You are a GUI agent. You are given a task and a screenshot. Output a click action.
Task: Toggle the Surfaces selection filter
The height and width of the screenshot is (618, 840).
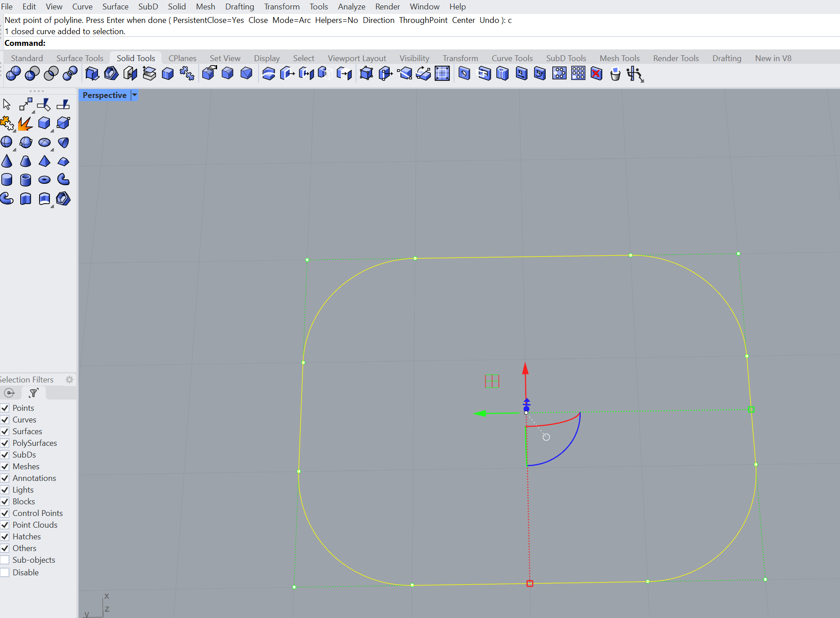(5, 431)
